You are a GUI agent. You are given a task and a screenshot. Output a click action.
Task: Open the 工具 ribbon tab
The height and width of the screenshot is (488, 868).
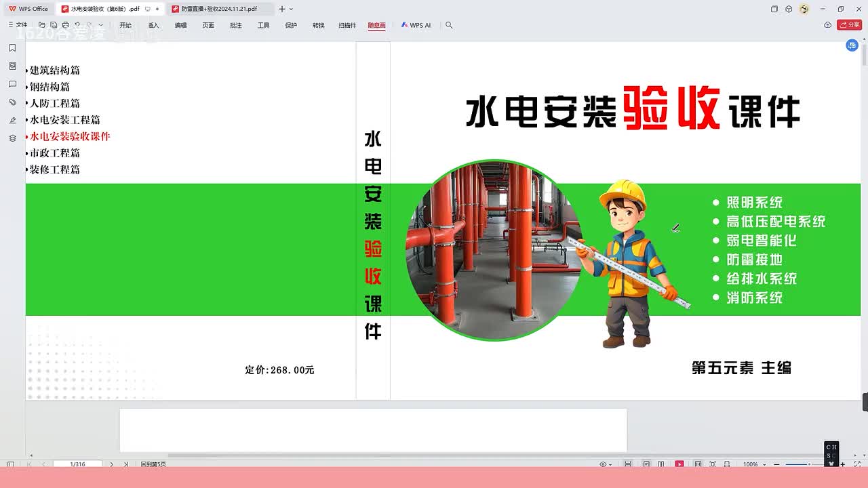click(x=263, y=25)
